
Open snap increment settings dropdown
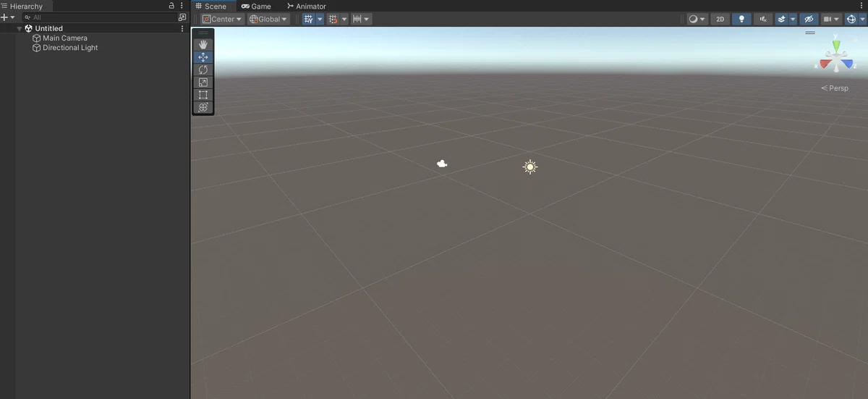point(361,19)
